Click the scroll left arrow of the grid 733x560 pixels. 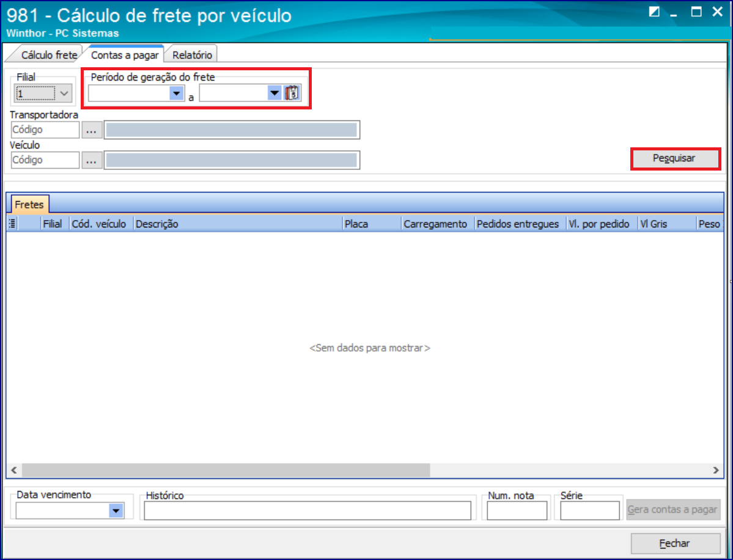click(14, 470)
